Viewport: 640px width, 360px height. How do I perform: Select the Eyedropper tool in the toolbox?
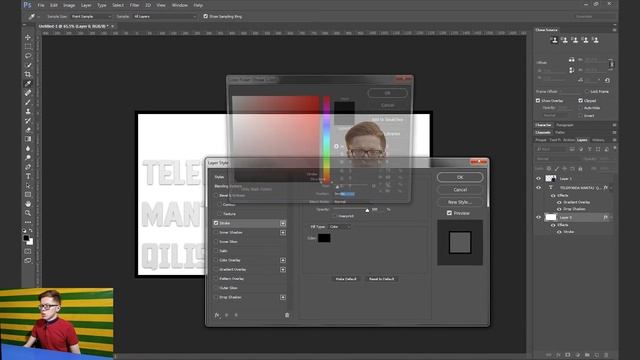[28, 84]
